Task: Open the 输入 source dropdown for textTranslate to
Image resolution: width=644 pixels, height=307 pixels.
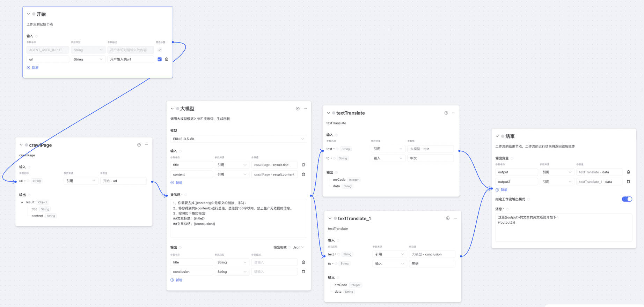Action: [388, 158]
